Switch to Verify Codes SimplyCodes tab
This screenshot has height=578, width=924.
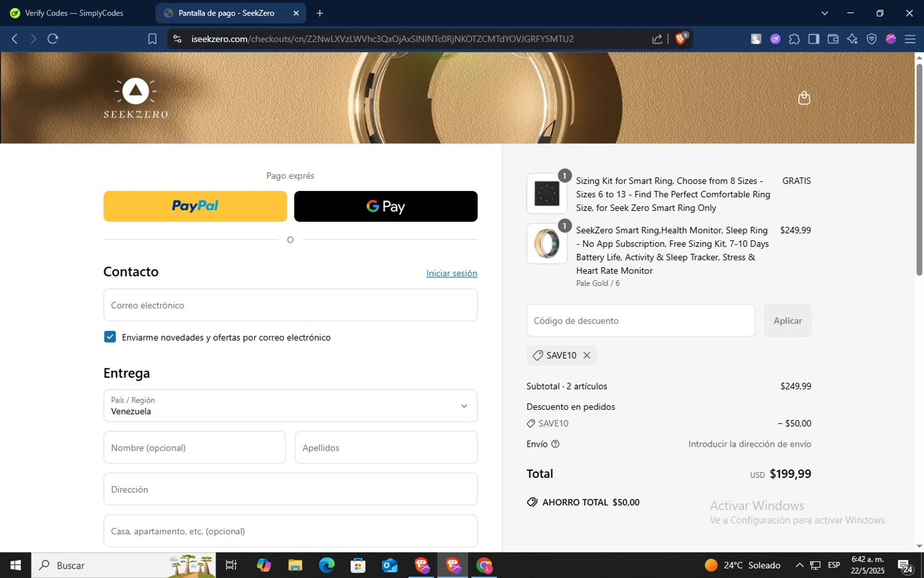(74, 13)
